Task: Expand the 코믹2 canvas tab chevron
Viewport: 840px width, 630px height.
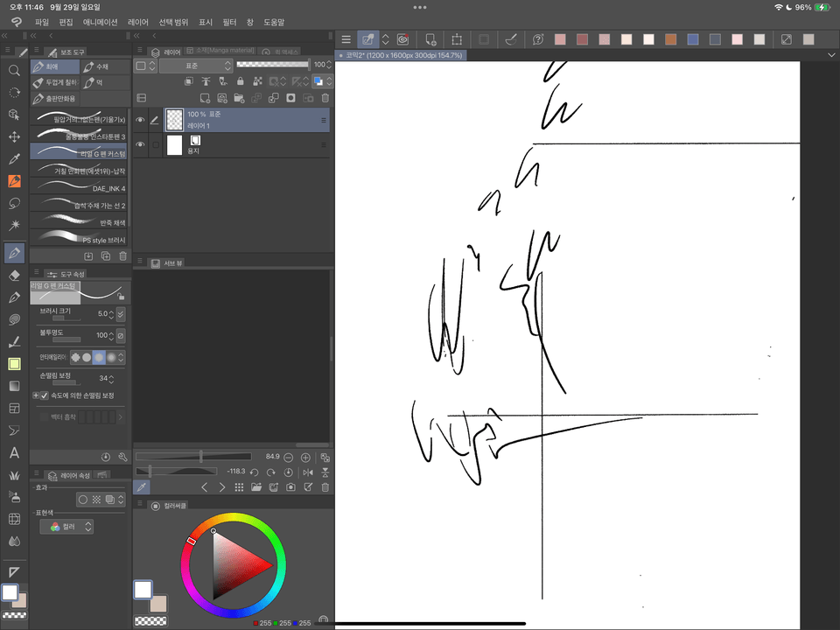Action: [830, 53]
